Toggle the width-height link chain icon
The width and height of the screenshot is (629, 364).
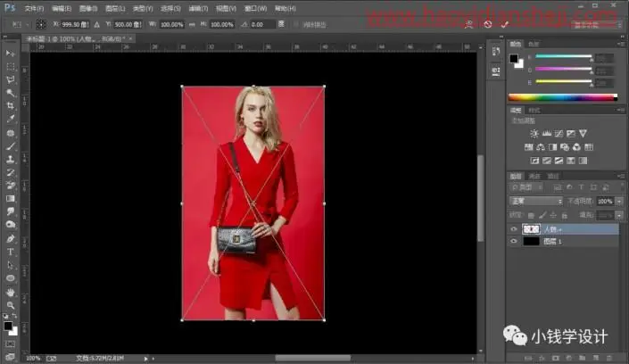192,24
